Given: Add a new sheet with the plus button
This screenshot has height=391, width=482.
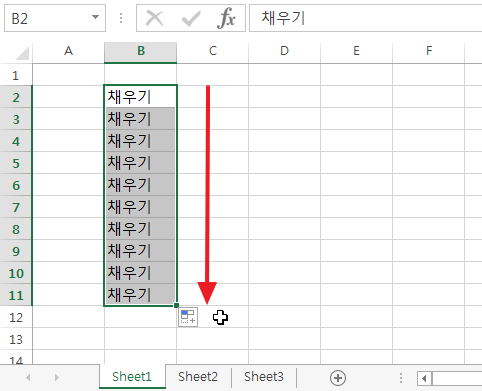Looking at the screenshot, I should tap(338, 378).
